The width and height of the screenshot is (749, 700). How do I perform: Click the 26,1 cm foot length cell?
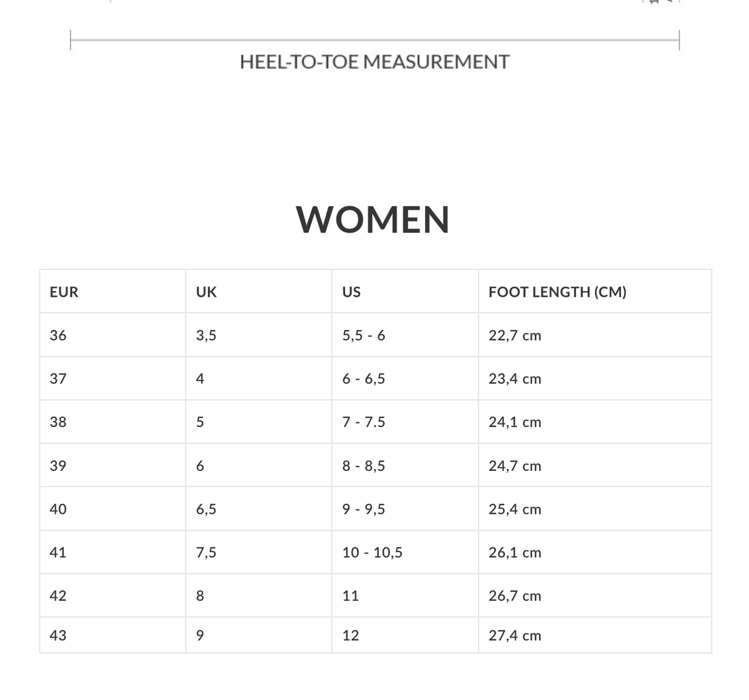595,552
